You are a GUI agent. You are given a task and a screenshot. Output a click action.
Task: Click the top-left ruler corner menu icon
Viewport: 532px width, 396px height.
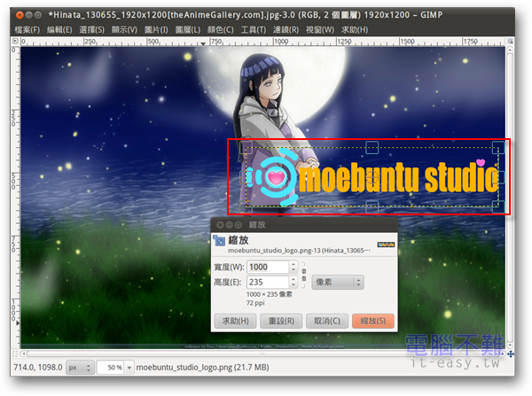15,42
